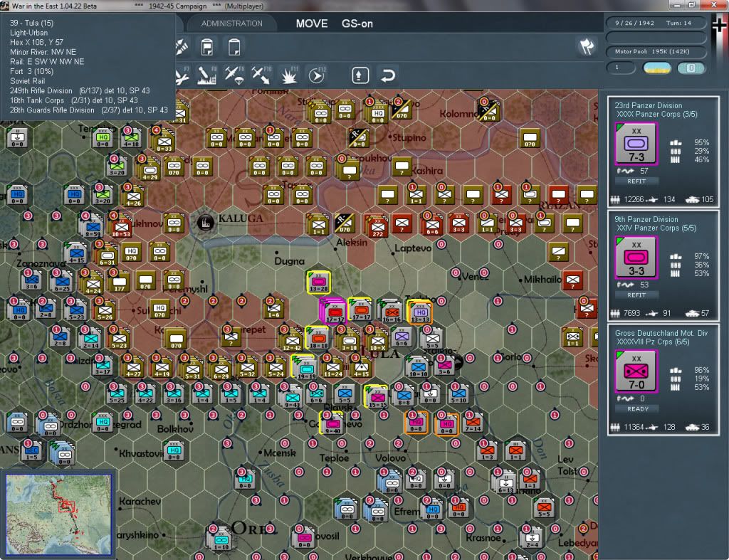The height and width of the screenshot is (560, 729).
Task: Click the Gross Deutschland 7-0 counter
Action: (x=636, y=371)
